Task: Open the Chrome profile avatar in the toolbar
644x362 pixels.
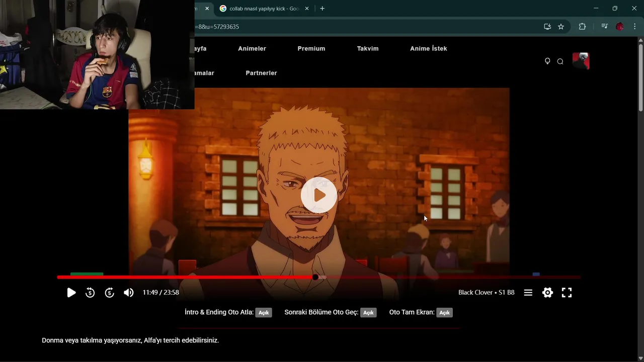Action: 620,27
